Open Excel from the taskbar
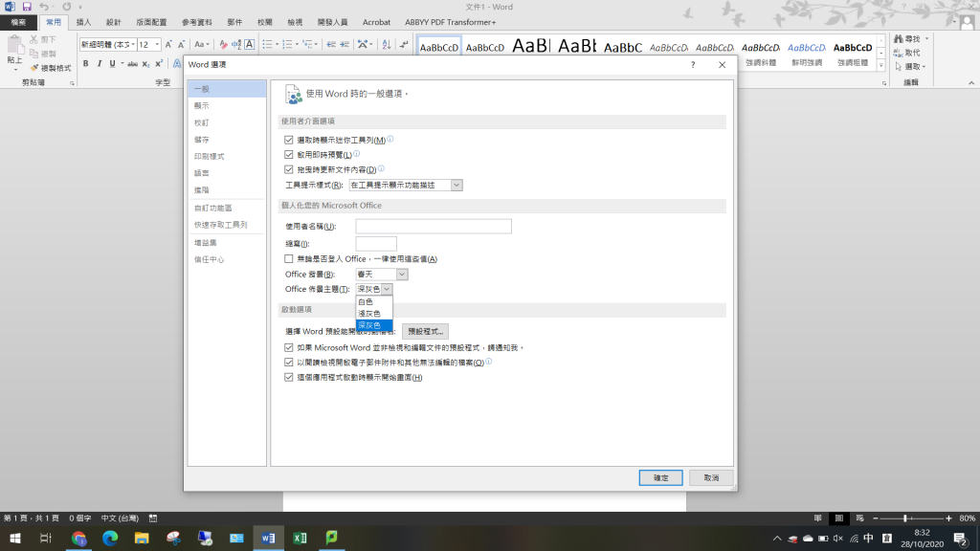980x551 pixels. coord(300,538)
